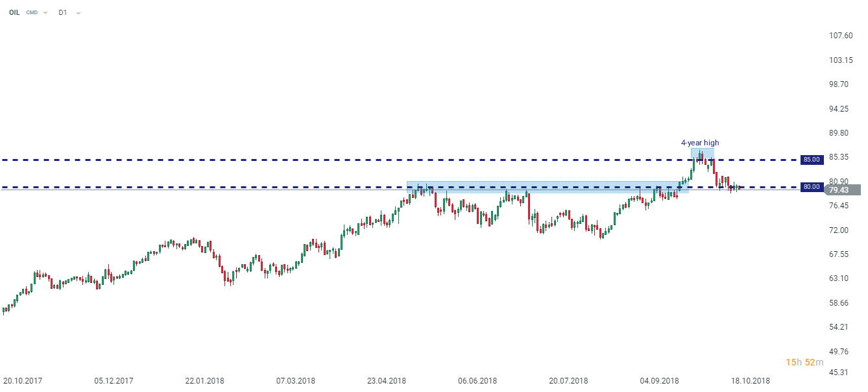Select the 85.00 price level label
The image size is (868, 392).
pyautogui.click(x=812, y=159)
